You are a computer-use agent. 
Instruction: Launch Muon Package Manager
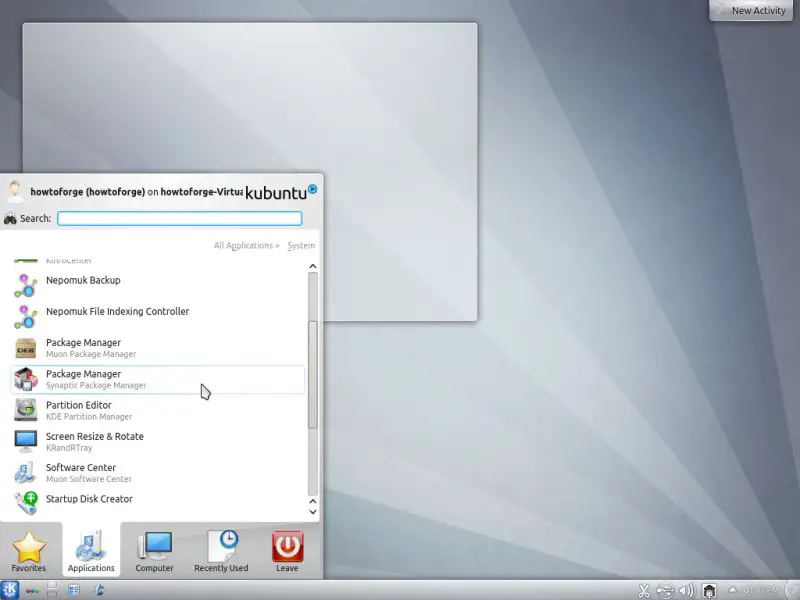pyautogui.click(x=158, y=348)
